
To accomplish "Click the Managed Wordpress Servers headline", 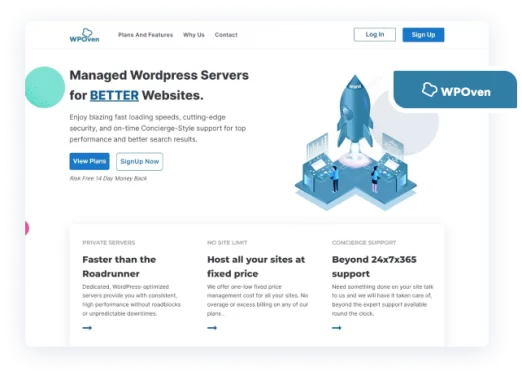I will [x=159, y=85].
